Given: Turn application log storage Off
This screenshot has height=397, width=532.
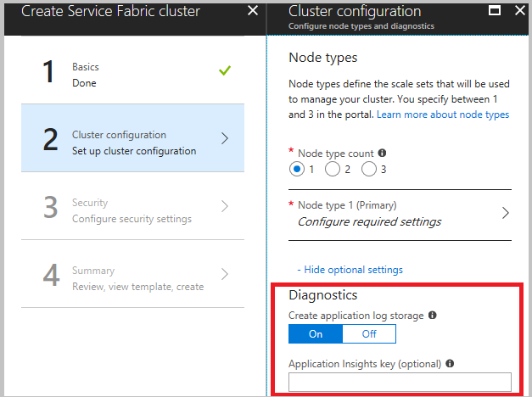Looking at the screenshot, I should [x=369, y=334].
